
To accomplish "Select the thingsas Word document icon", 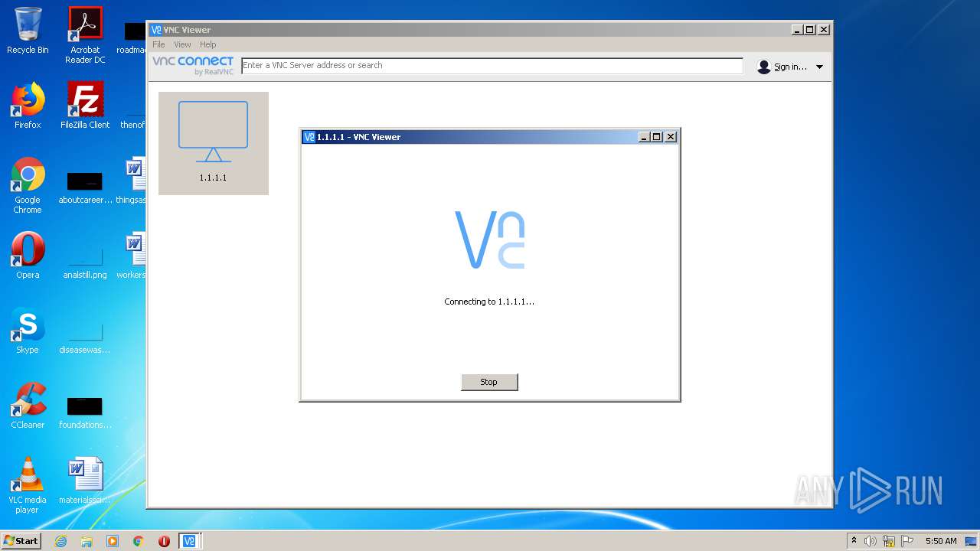I will 133,181.
